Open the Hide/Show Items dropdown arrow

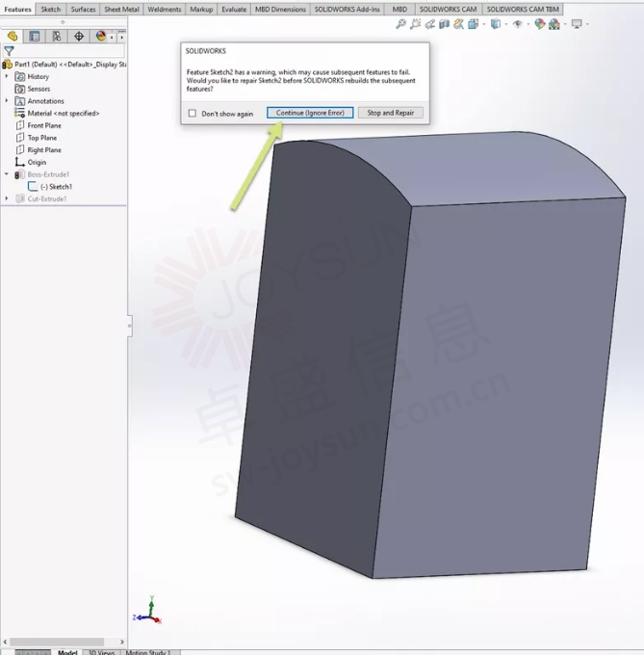(x=528, y=24)
